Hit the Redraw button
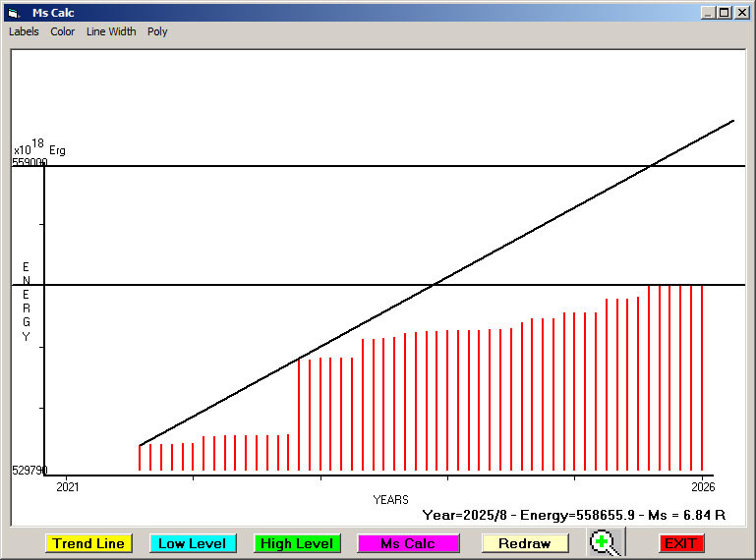 [x=525, y=543]
